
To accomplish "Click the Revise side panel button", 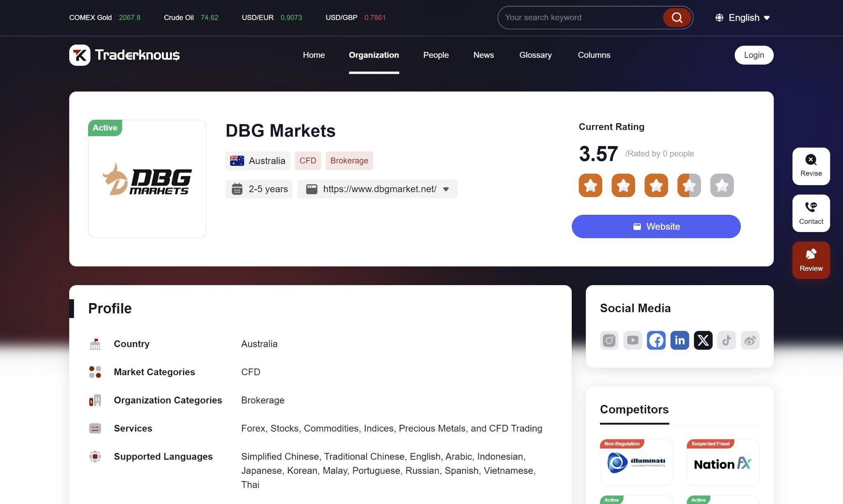I will (810, 166).
